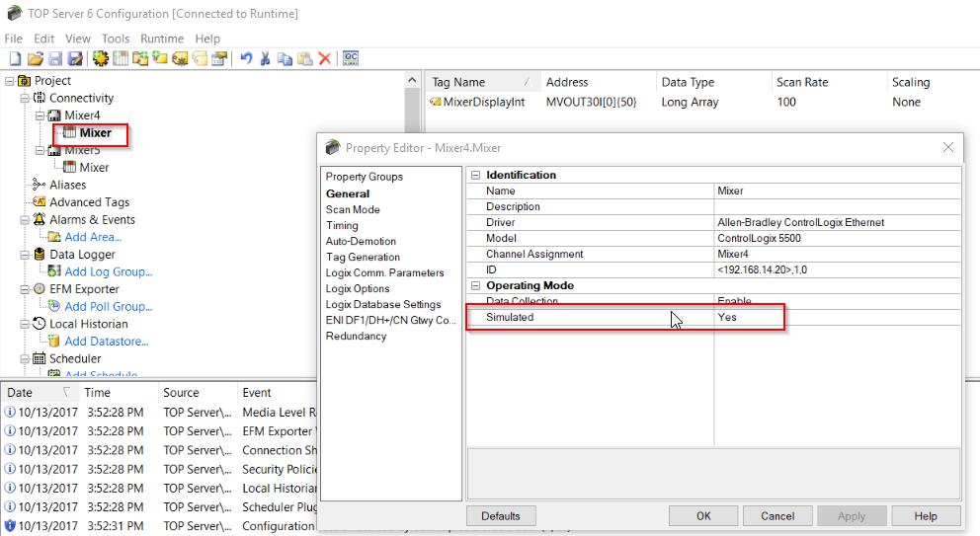The width and height of the screenshot is (980, 536).
Task: Select the Redundancy property group
Action: [356, 336]
